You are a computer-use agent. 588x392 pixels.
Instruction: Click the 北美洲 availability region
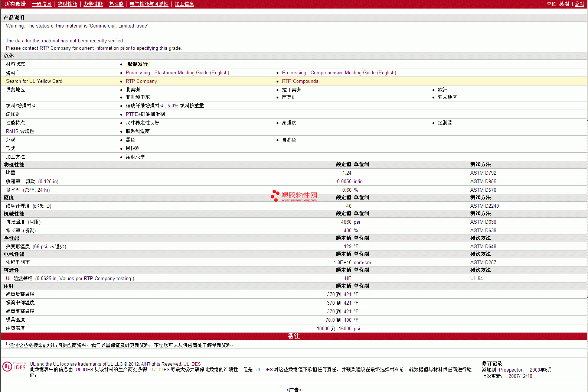133,90
